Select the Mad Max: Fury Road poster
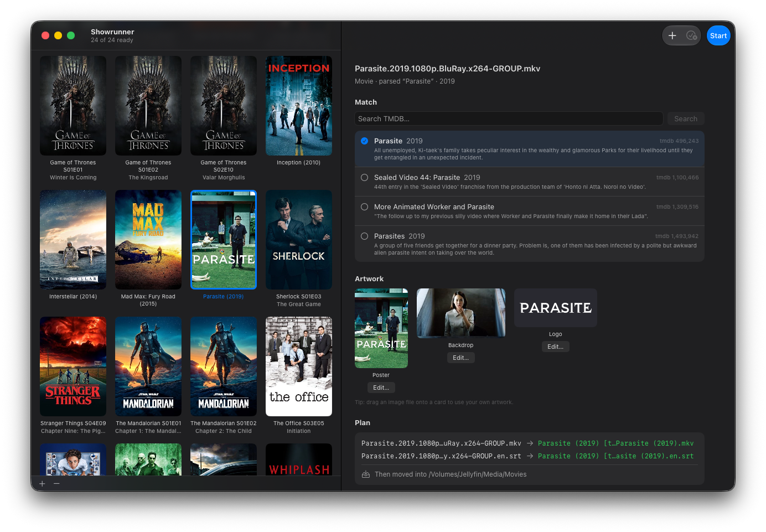This screenshot has height=532, width=766. tap(148, 240)
